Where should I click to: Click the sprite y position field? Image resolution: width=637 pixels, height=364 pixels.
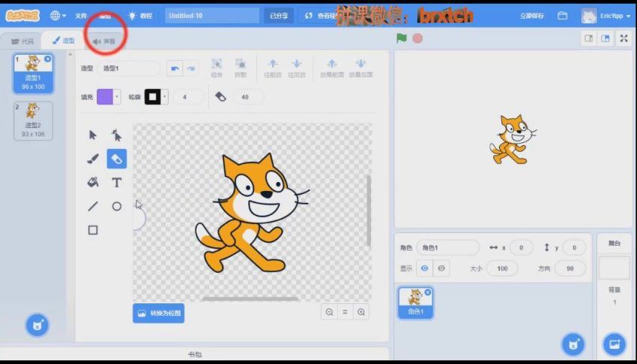[574, 248]
